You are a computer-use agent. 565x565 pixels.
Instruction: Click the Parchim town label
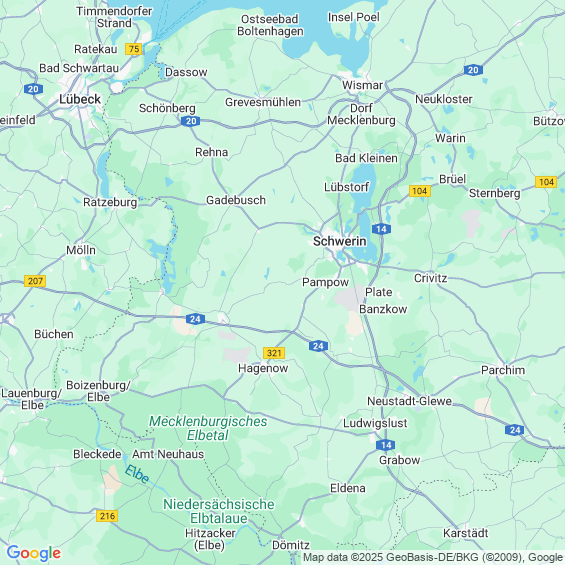(x=503, y=370)
